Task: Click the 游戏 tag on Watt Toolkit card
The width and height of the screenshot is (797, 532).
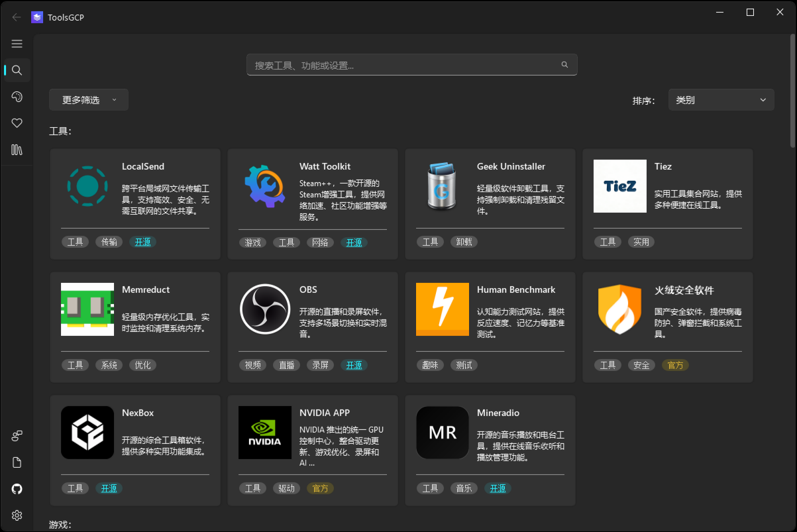Action: coord(253,242)
